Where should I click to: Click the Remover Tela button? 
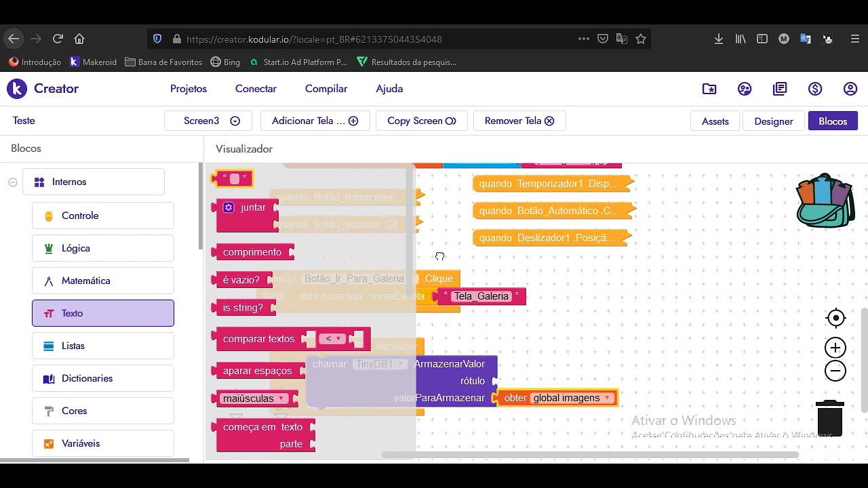click(x=519, y=121)
